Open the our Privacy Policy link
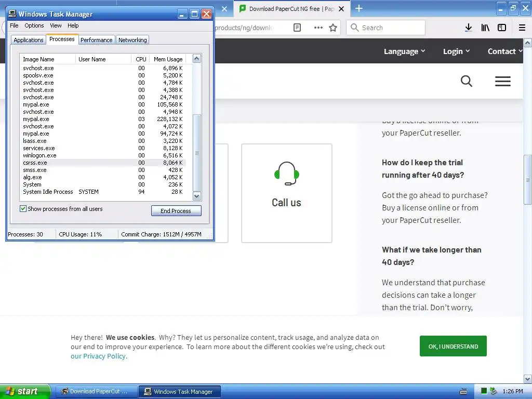The image size is (532, 399). (x=99, y=356)
